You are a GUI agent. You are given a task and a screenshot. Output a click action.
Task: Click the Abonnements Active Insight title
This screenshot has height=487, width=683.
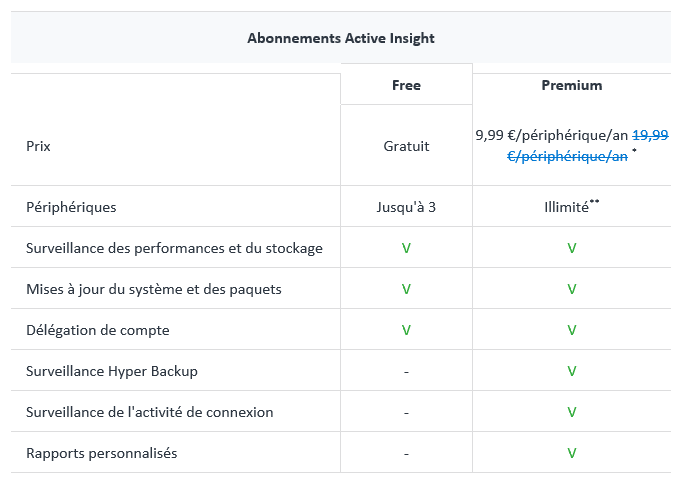point(341,38)
